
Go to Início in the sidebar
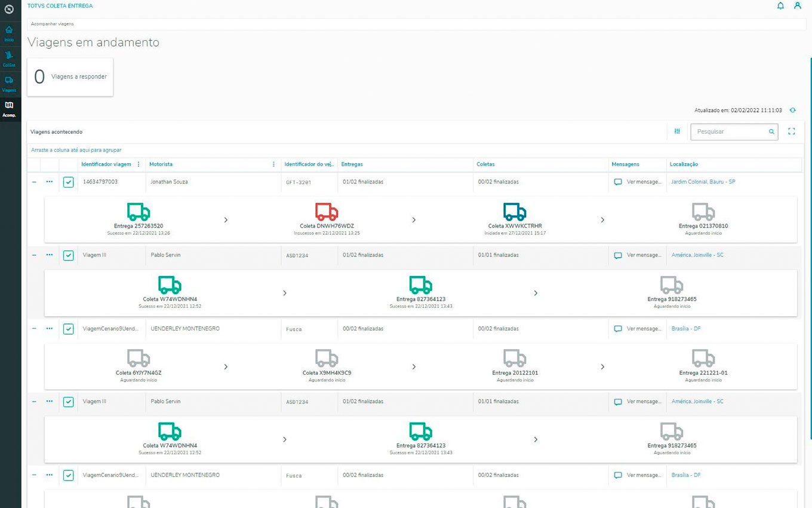coord(9,33)
